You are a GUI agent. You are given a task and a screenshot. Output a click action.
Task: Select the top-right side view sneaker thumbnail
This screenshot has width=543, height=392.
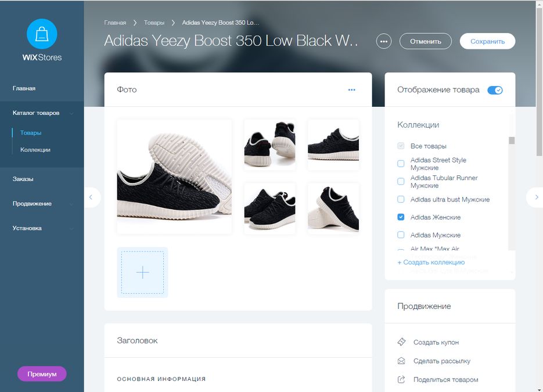tap(333, 145)
